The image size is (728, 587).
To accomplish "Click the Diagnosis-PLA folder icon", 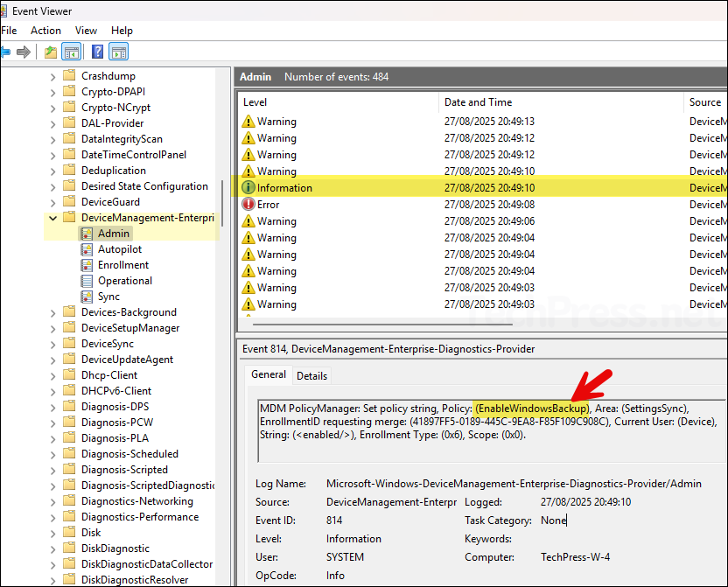I will [x=69, y=437].
